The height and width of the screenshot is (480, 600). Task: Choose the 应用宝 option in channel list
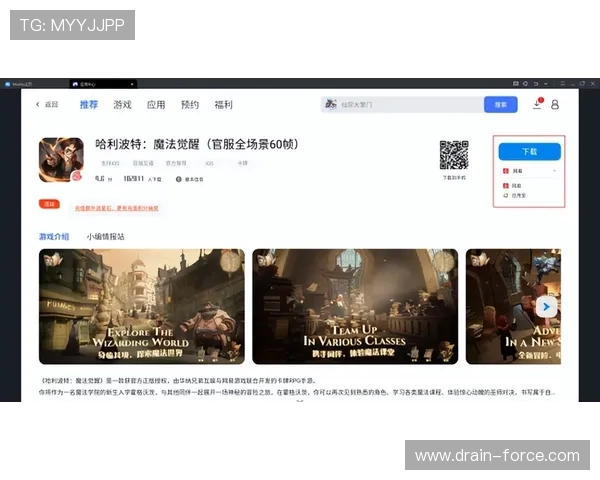(515, 196)
